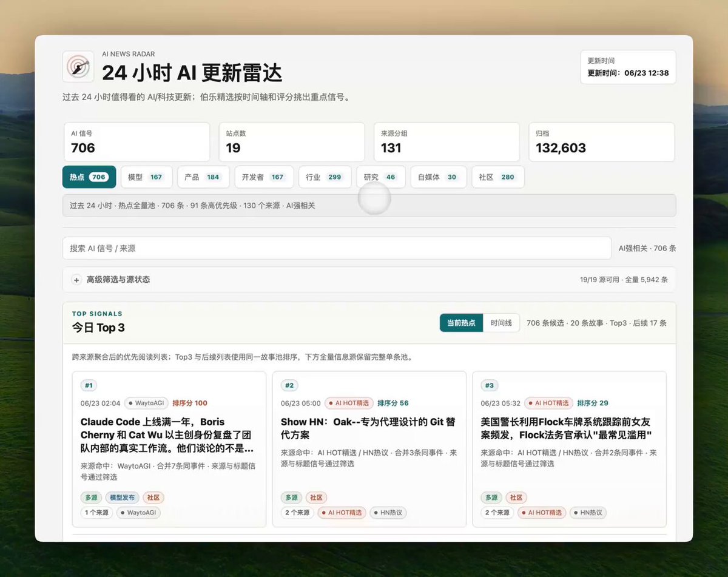
Task: Click the 排序分 56 score text
Action: coord(393,403)
